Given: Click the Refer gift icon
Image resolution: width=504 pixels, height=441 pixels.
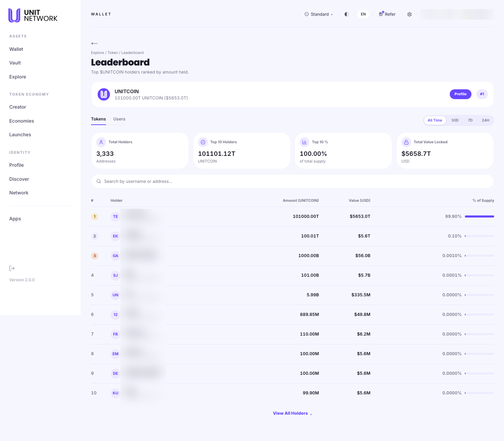Looking at the screenshot, I should pos(381,14).
